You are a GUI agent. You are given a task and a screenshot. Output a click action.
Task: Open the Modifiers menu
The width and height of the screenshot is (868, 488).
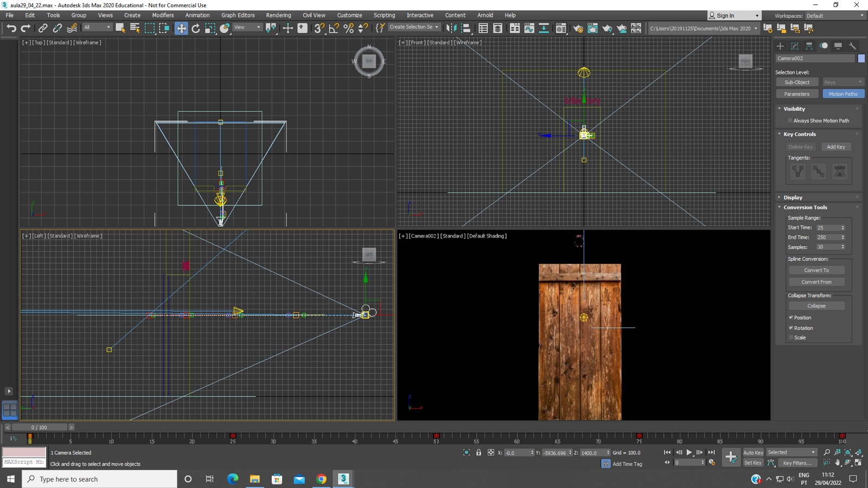point(163,15)
